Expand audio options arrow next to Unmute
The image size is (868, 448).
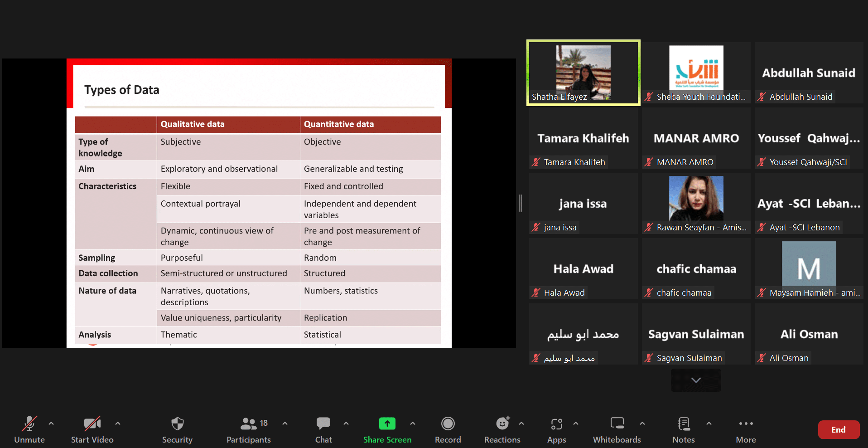point(51,423)
